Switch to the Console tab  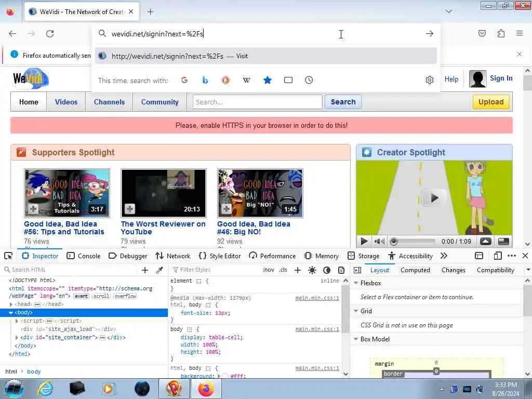pos(84,256)
